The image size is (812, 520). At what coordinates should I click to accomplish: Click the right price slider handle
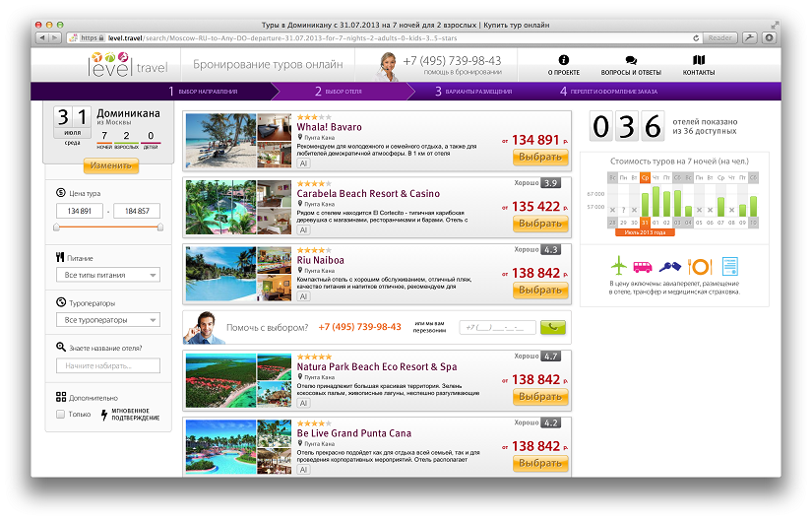[x=160, y=227]
